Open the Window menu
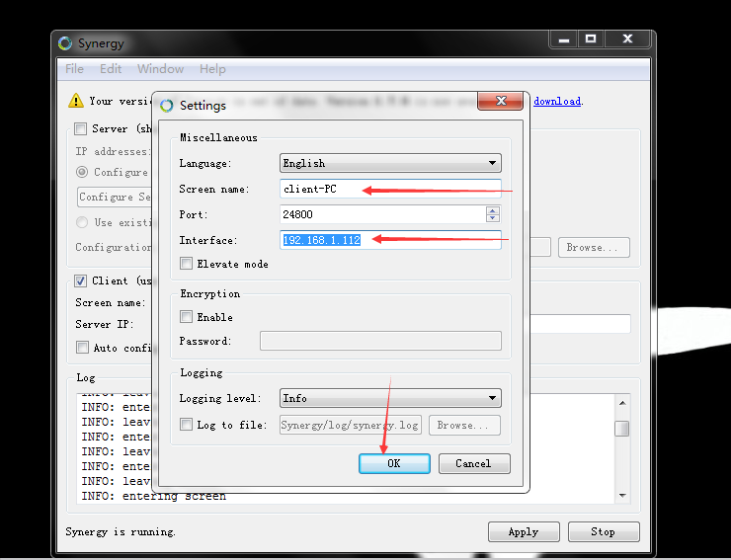This screenshot has width=731, height=560. [x=160, y=69]
